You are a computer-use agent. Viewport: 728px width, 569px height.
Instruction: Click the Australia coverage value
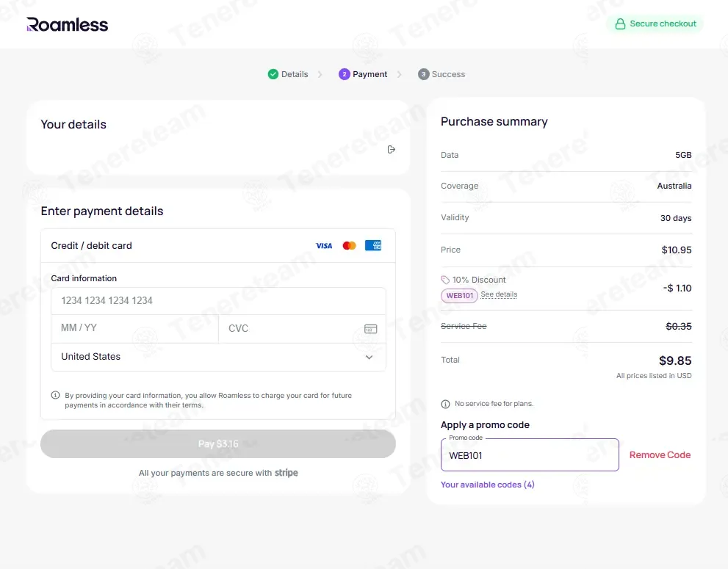click(674, 186)
